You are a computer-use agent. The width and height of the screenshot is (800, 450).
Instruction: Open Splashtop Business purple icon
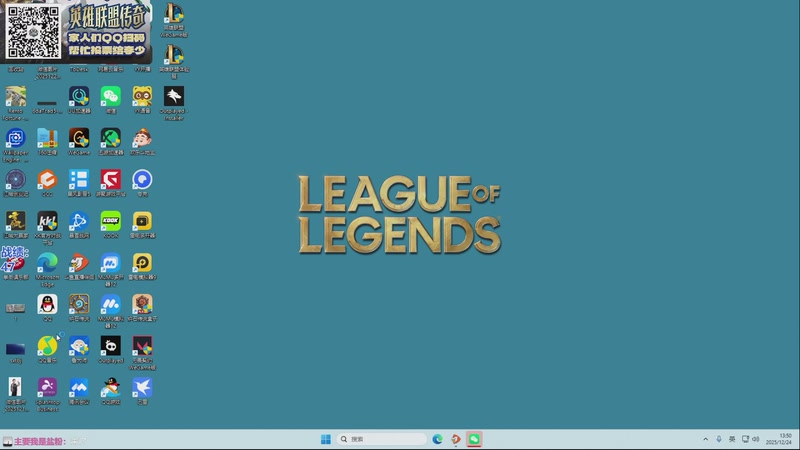pos(47,388)
